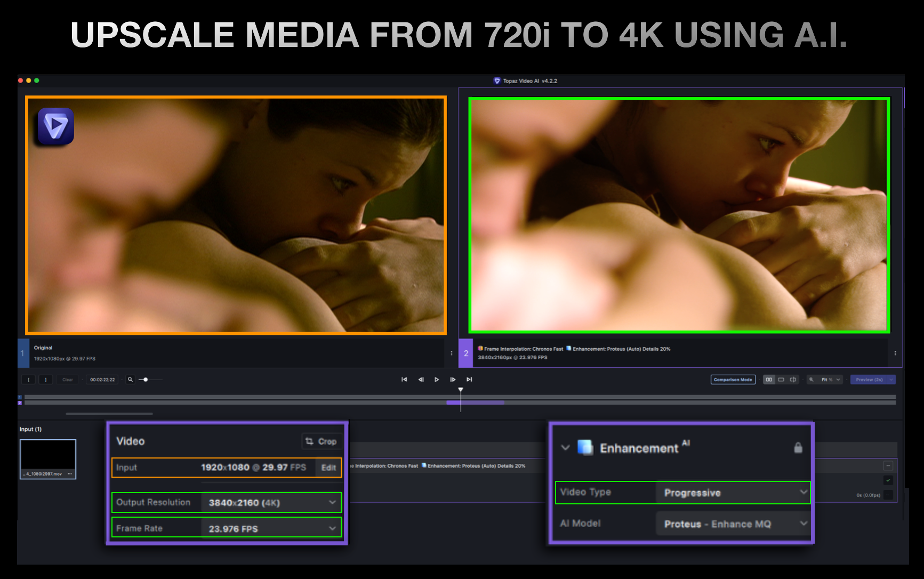
Task: Open the Fit % zoom dropdown
Action: (x=831, y=380)
